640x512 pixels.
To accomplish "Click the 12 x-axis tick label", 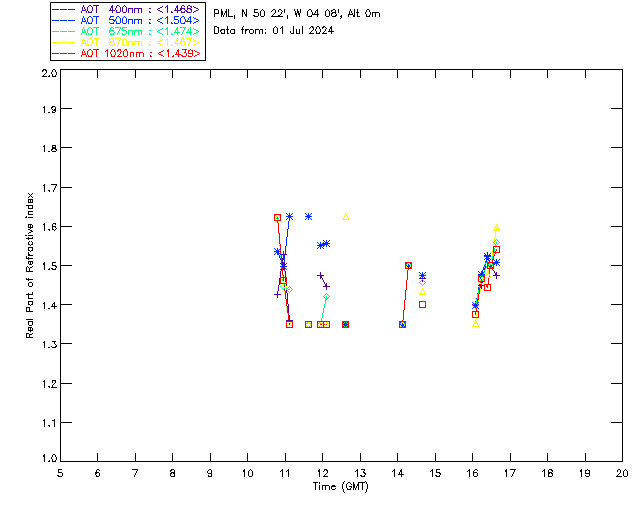I will pyautogui.click(x=322, y=473).
